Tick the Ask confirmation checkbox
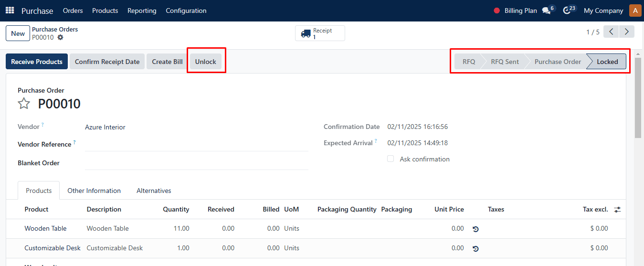 pyautogui.click(x=391, y=159)
